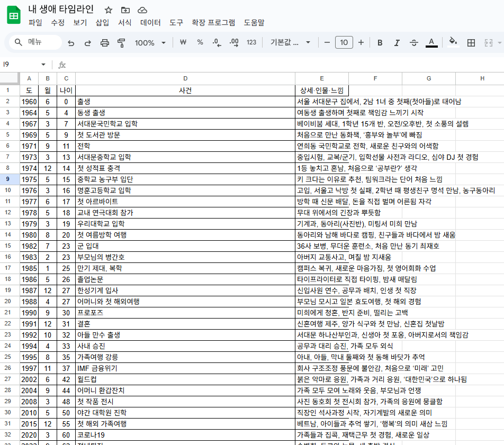This screenshot has width=504, height=445.
Task: Apply percent number format
Action: coord(201,42)
